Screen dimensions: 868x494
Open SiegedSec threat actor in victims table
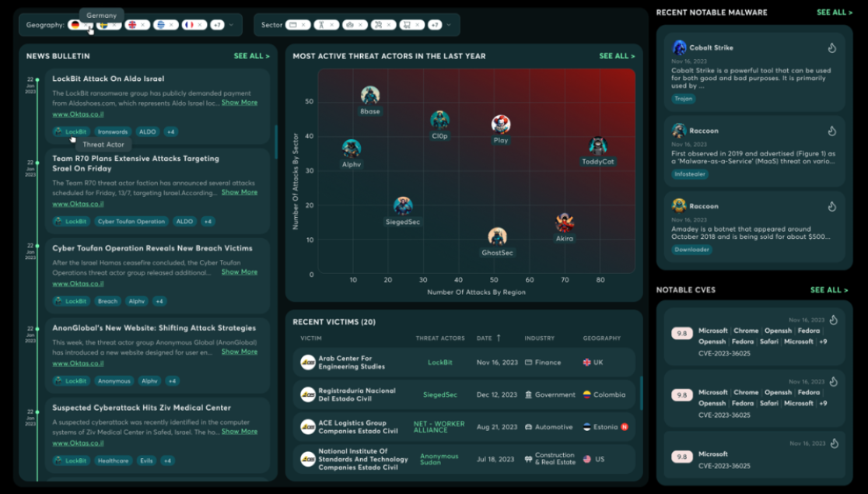coord(440,395)
